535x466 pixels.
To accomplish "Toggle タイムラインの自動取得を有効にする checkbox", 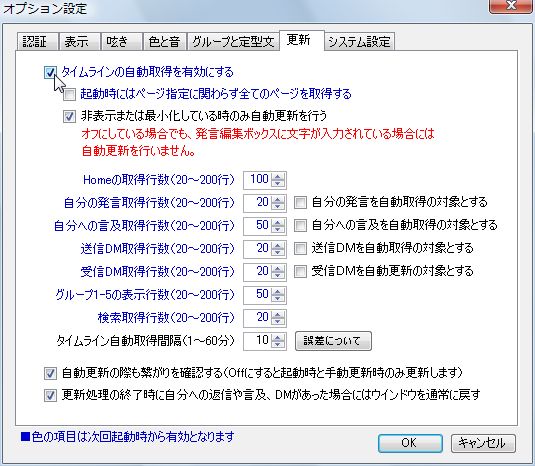I will 50,72.
